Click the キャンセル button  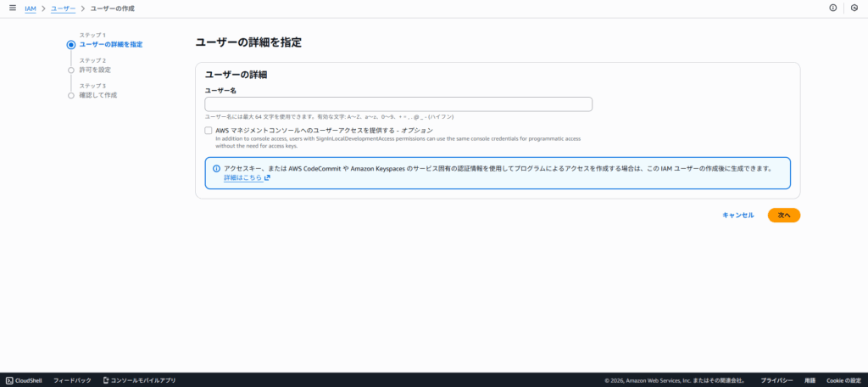737,216
